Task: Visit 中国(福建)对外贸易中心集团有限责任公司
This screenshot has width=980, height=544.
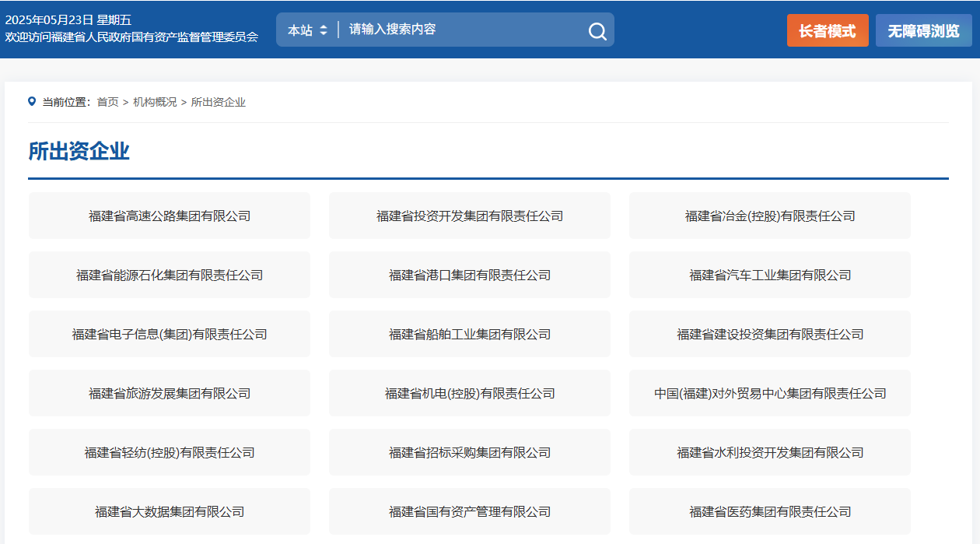Action: click(770, 393)
